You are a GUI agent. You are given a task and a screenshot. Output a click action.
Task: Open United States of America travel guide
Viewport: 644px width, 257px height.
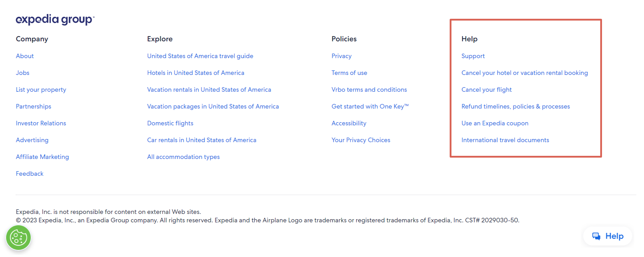200,56
